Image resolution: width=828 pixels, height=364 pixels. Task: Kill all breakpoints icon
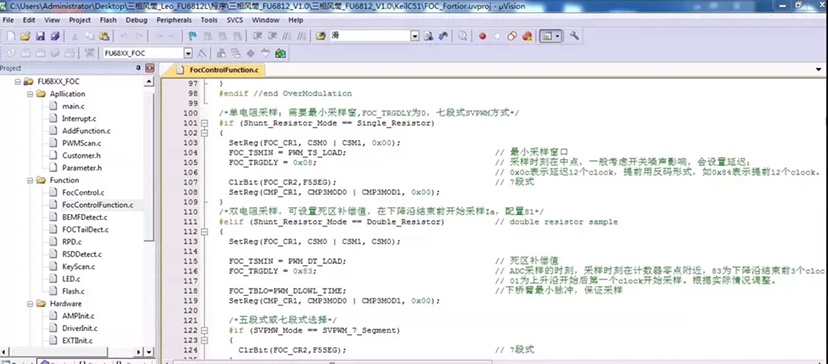pos(526,36)
